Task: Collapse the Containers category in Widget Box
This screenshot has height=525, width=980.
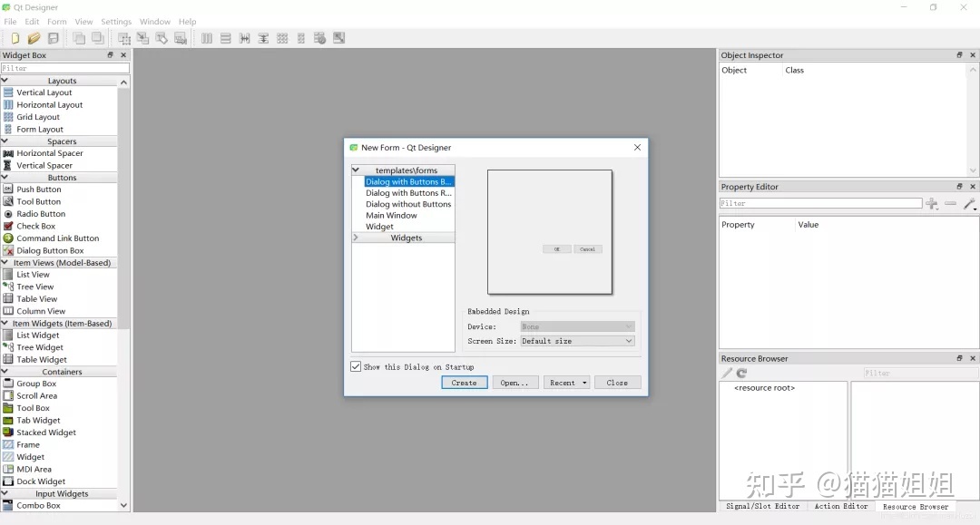Action: (x=5, y=372)
